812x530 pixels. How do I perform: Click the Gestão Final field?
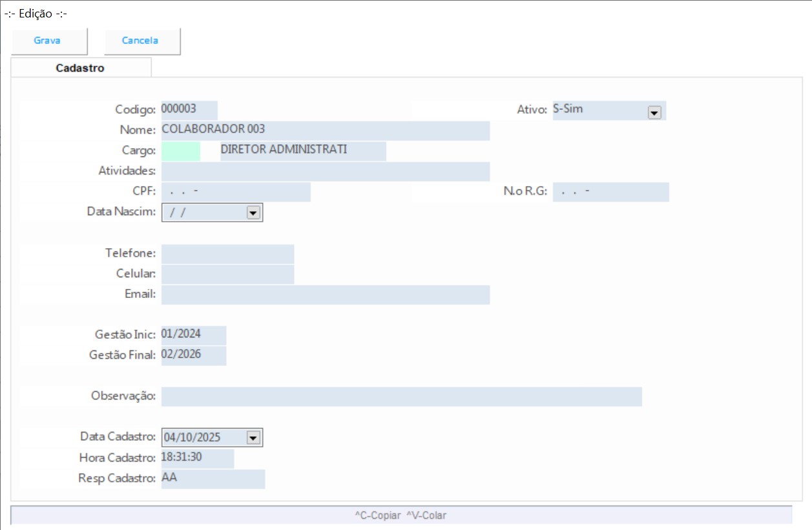(193, 355)
